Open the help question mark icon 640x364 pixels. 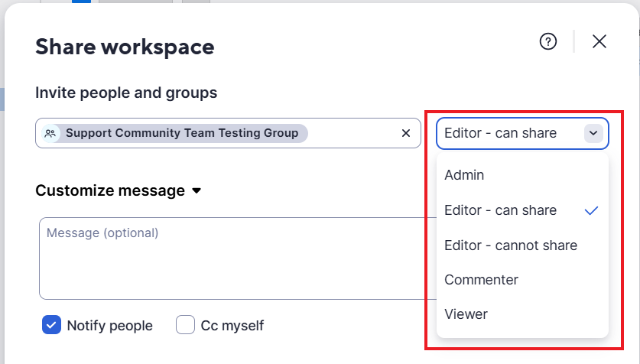[547, 41]
